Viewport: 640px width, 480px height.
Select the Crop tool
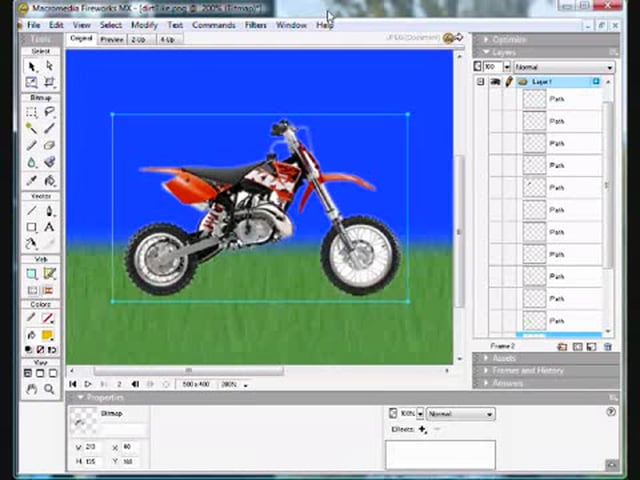pos(49,82)
